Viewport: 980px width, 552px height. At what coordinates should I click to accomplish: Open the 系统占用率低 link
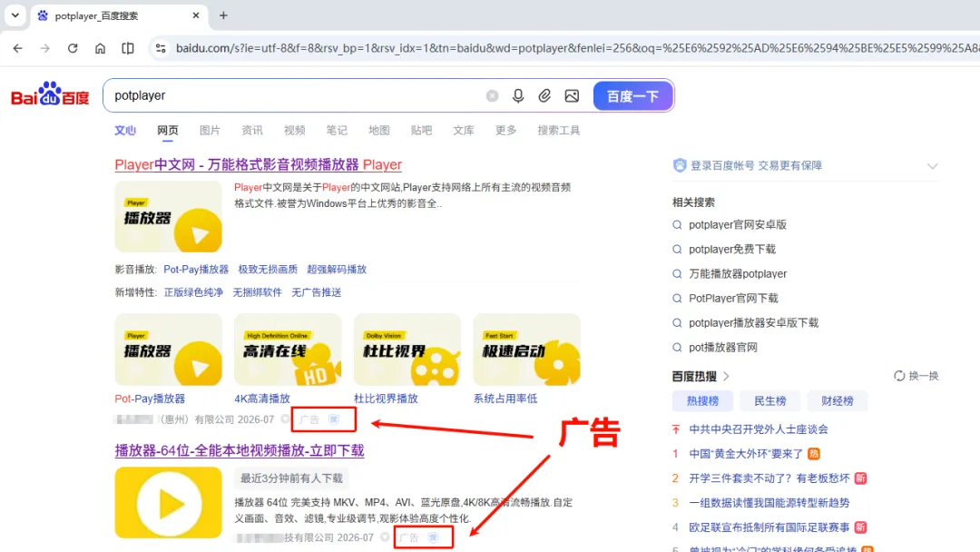click(505, 399)
